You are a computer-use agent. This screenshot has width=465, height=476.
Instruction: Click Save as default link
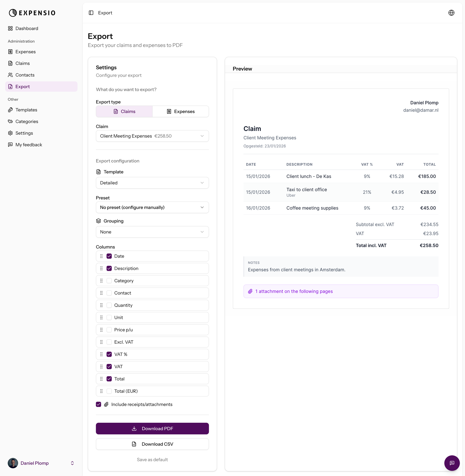(152, 459)
